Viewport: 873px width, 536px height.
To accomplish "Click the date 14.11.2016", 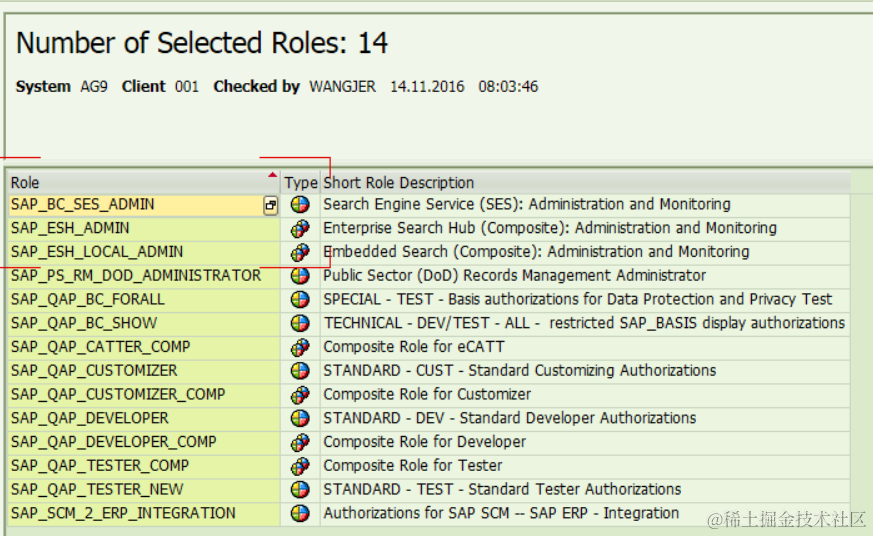I will click(427, 87).
